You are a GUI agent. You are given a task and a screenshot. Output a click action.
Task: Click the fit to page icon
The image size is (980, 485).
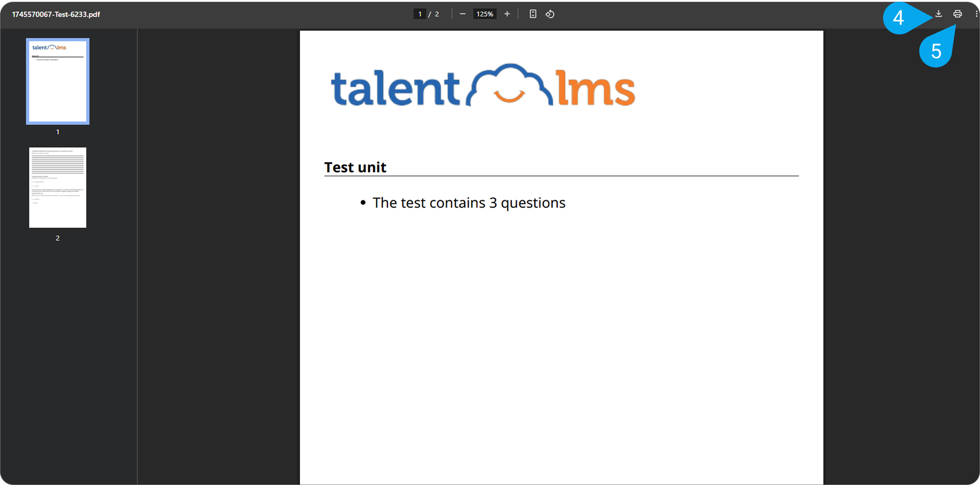tap(533, 14)
